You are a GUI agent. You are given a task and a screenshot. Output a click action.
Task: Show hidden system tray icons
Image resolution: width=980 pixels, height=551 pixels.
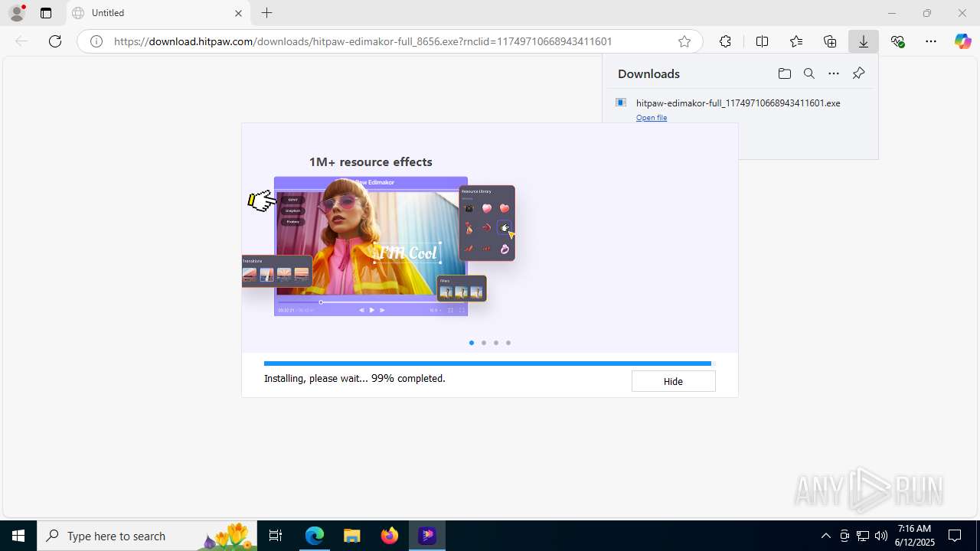tap(825, 536)
